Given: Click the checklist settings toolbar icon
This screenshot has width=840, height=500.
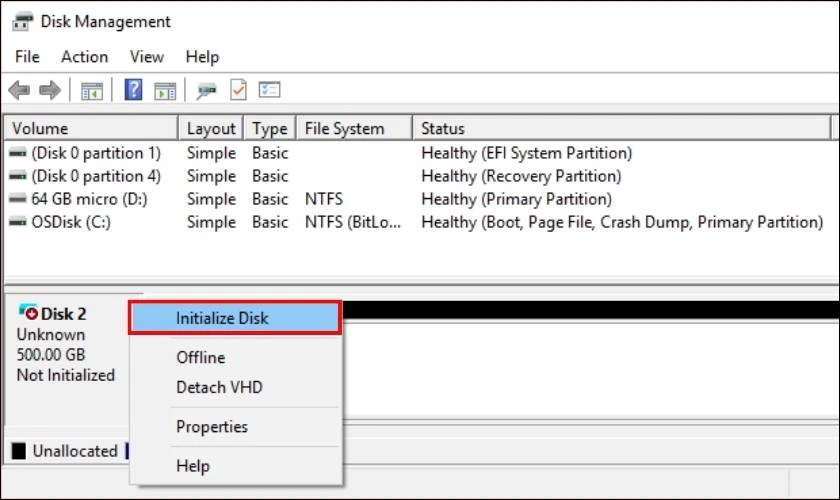Looking at the screenshot, I should click(269, 91).
